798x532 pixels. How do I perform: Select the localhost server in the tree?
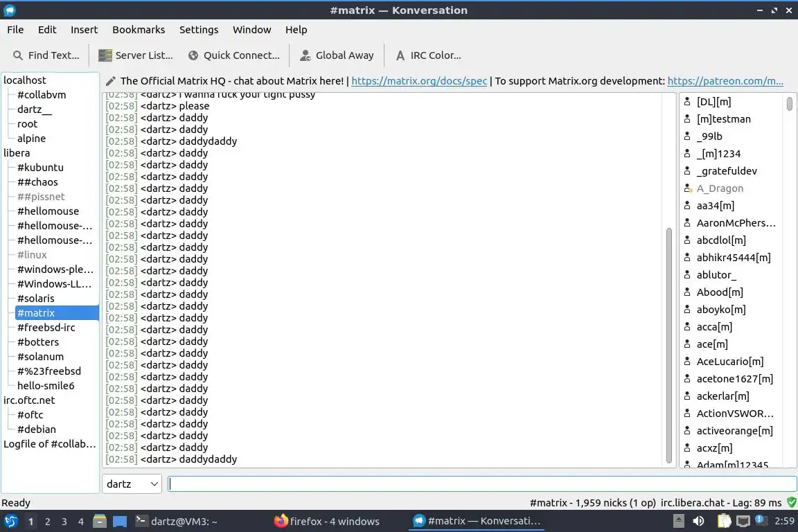click(x=25, y=80)
